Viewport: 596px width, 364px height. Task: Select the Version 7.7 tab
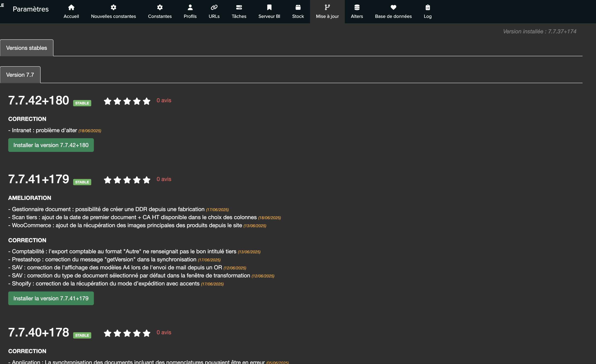(x=20, y=75)
